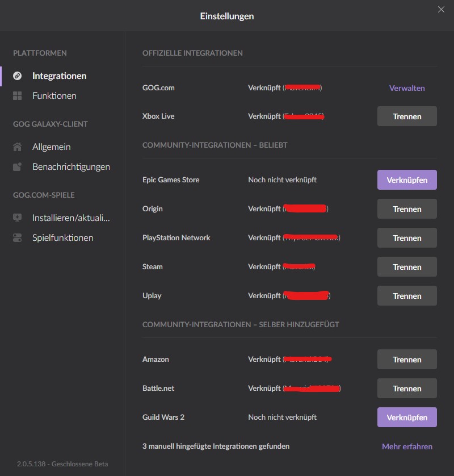
Task: Click the Battle.net integration label
Action: click(x=158, y=389)
